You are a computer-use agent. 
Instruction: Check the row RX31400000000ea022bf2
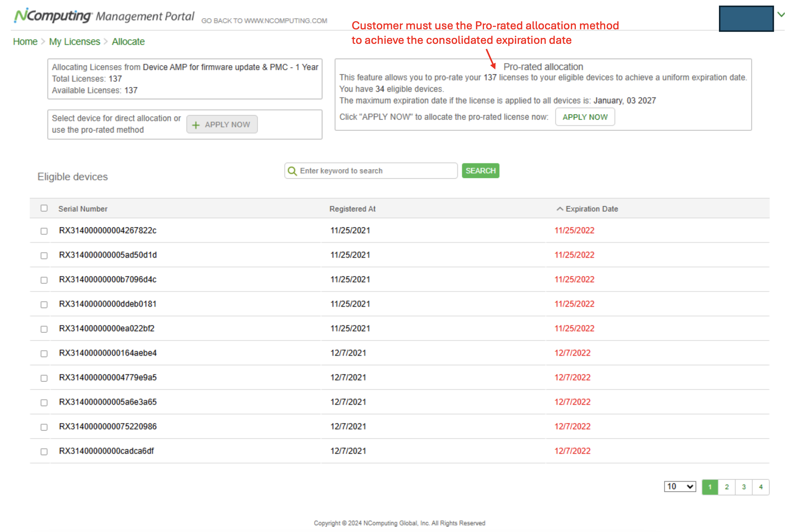[44, 329]
